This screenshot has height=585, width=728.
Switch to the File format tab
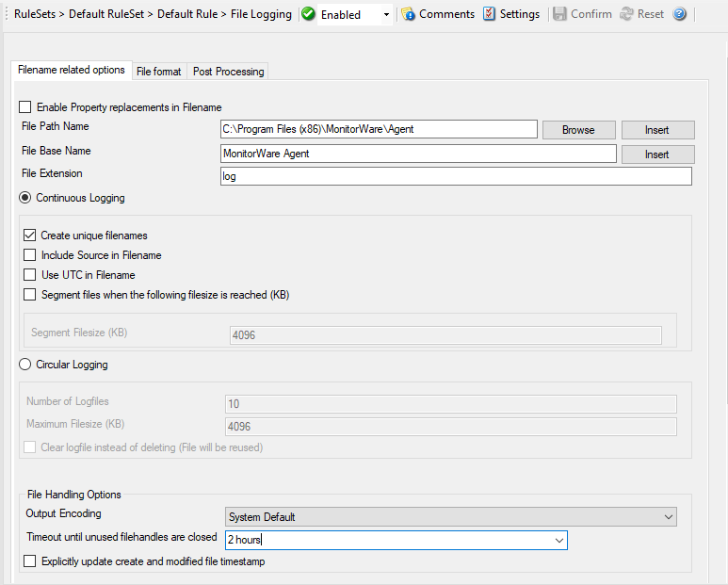[158, 72]
